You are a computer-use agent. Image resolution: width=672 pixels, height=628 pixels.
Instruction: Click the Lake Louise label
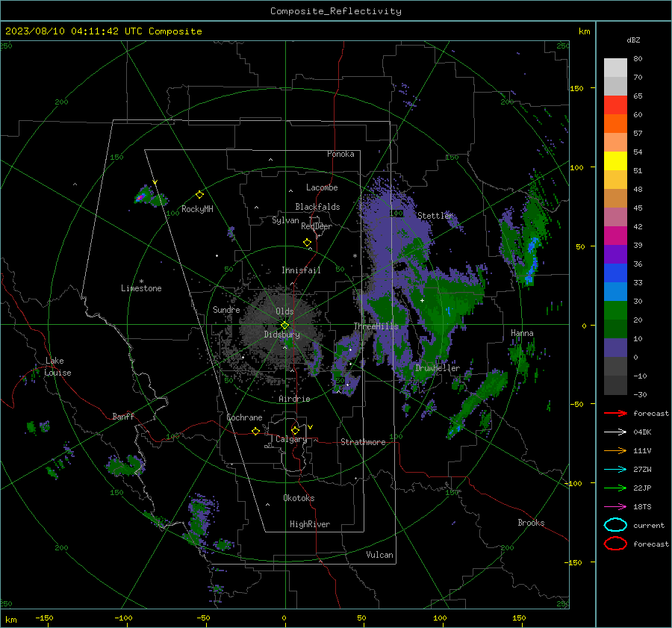pyautogui.click(x=57, y=367)
